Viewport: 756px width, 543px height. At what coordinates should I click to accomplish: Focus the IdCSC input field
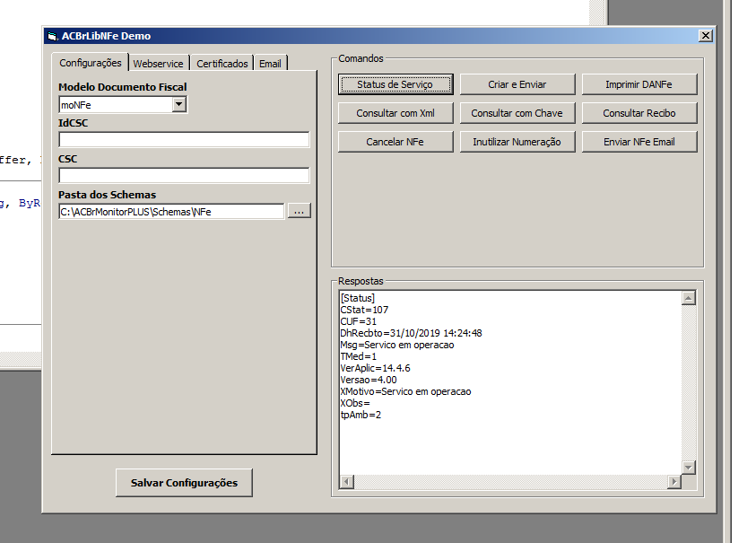pyautogui.click(x=184, y=140)
